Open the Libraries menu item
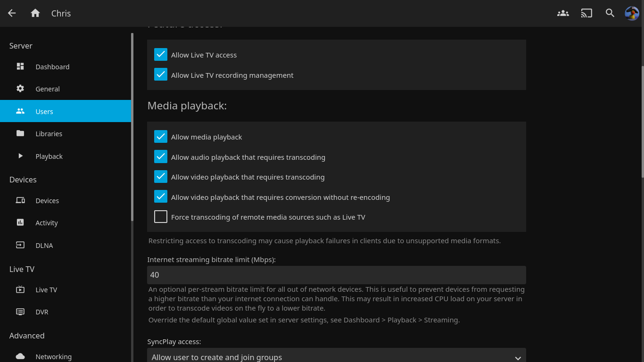The height and width of the screenshot is (362, 644). pos(49,134)
